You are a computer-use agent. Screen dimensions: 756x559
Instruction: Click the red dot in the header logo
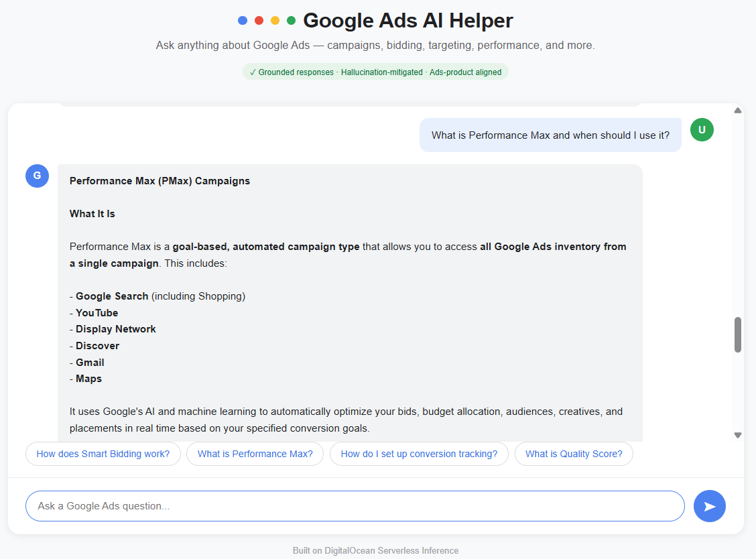coord(259,20)
